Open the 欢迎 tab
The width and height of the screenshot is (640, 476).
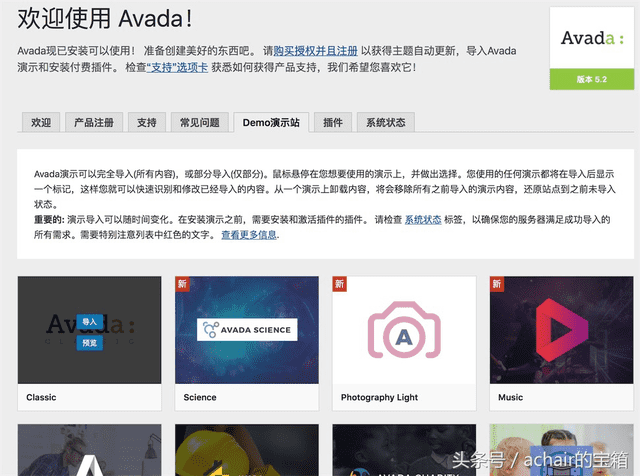[x=41, y=122]
